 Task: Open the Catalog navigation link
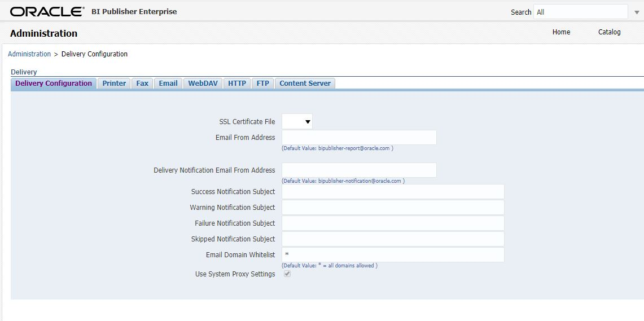click(609, 32)
